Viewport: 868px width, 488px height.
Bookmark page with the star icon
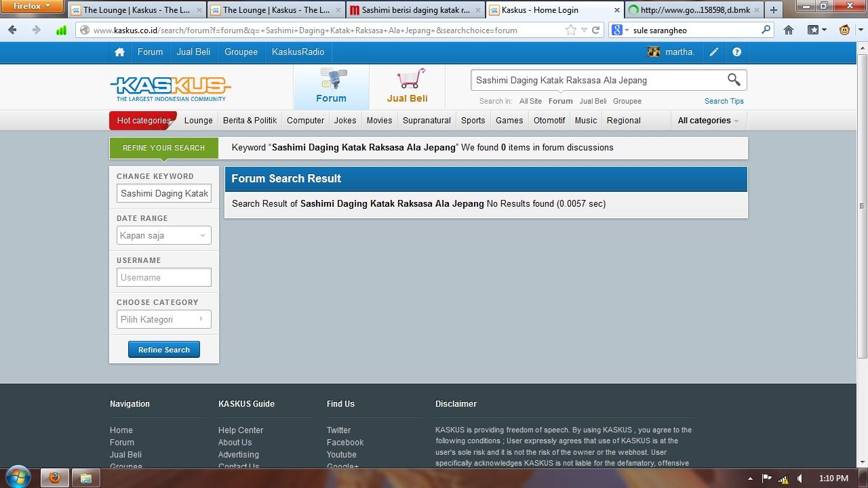[571, 30]
